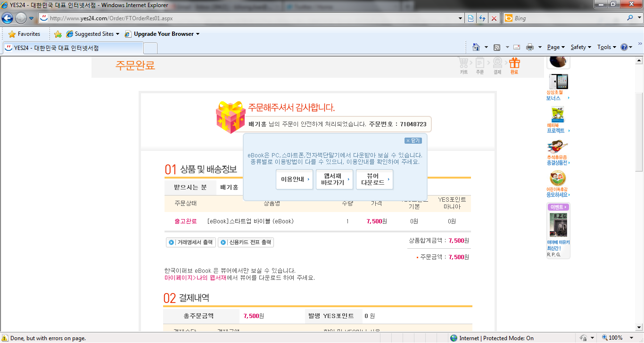Click the 출고완료 order status text

[185, 221]
